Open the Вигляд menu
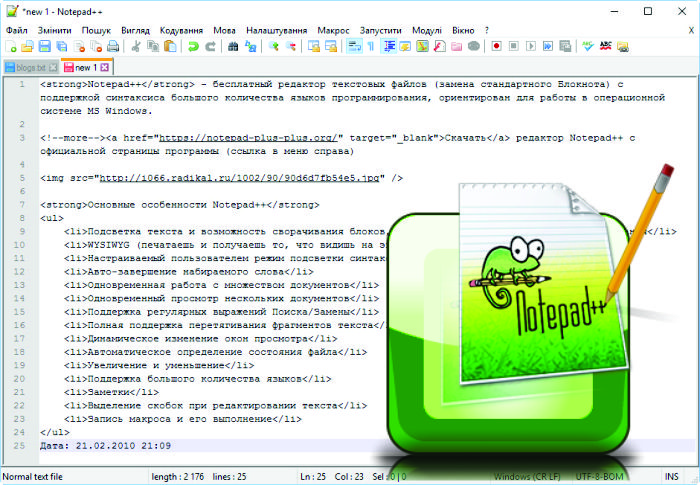Screen dimensions: 700x485 pos(135,30)
